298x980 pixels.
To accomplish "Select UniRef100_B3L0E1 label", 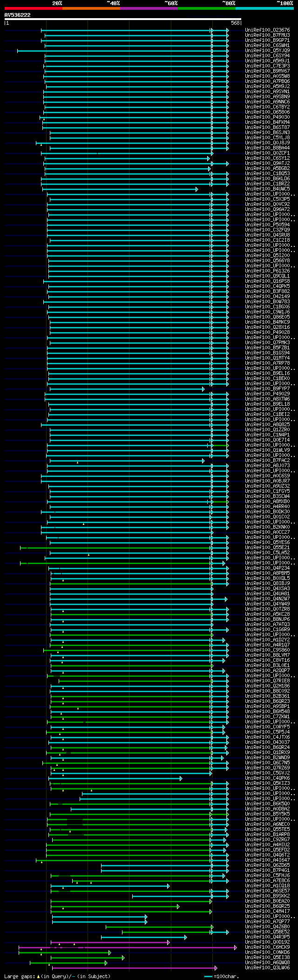I will point(267,665).
